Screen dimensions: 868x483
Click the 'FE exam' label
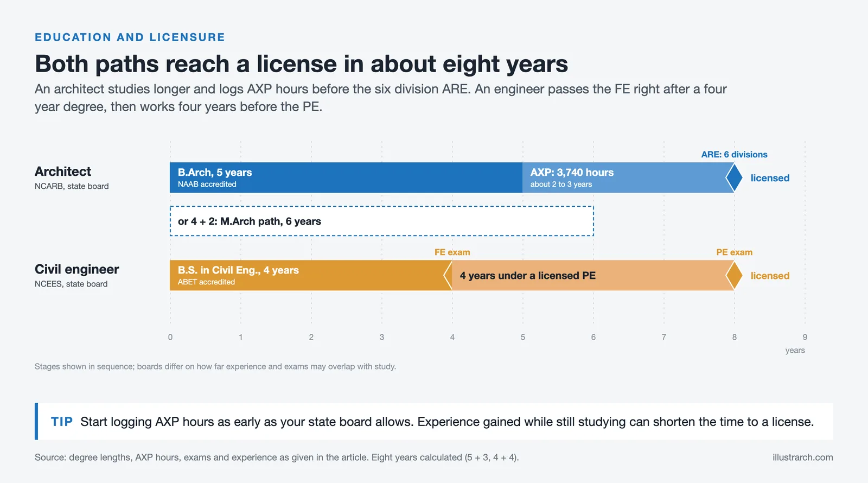tap(452, 252)
